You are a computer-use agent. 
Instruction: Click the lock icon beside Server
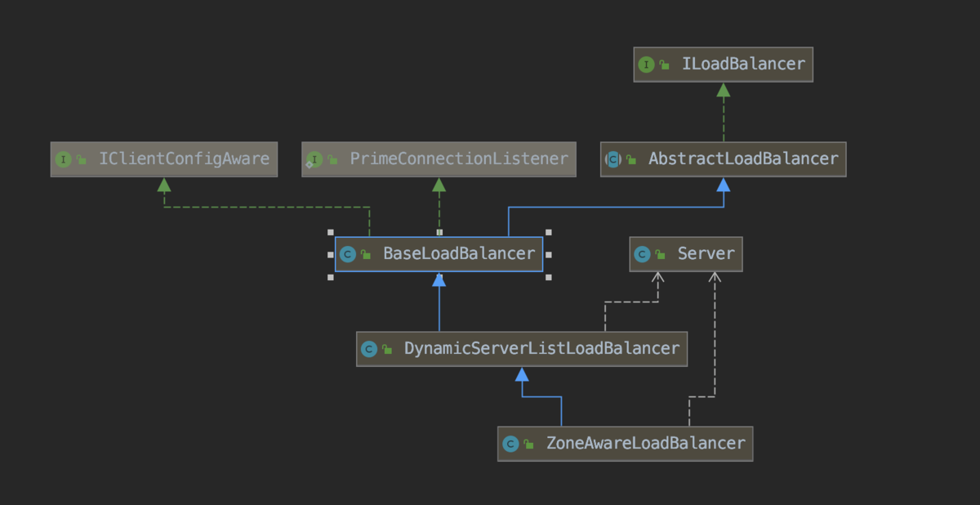click(661, 255)
